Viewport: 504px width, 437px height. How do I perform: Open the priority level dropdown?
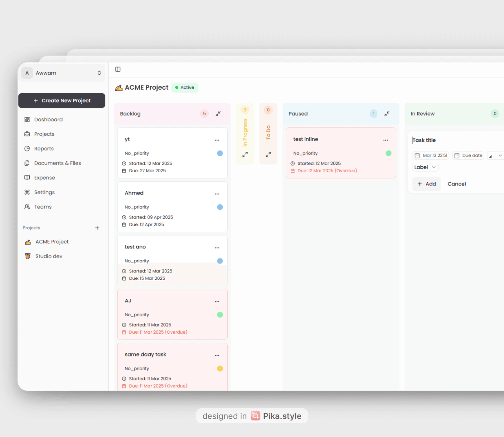point(495,155)
